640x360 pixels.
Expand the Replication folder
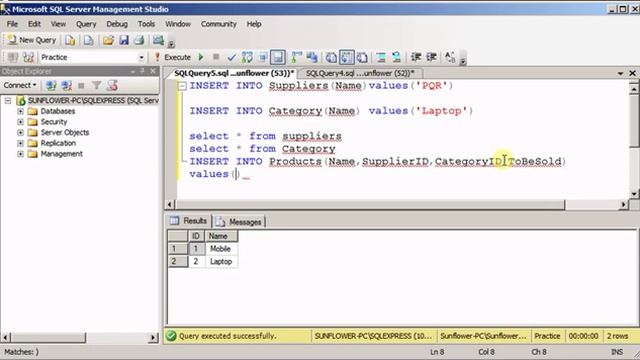tap(20, 143)
